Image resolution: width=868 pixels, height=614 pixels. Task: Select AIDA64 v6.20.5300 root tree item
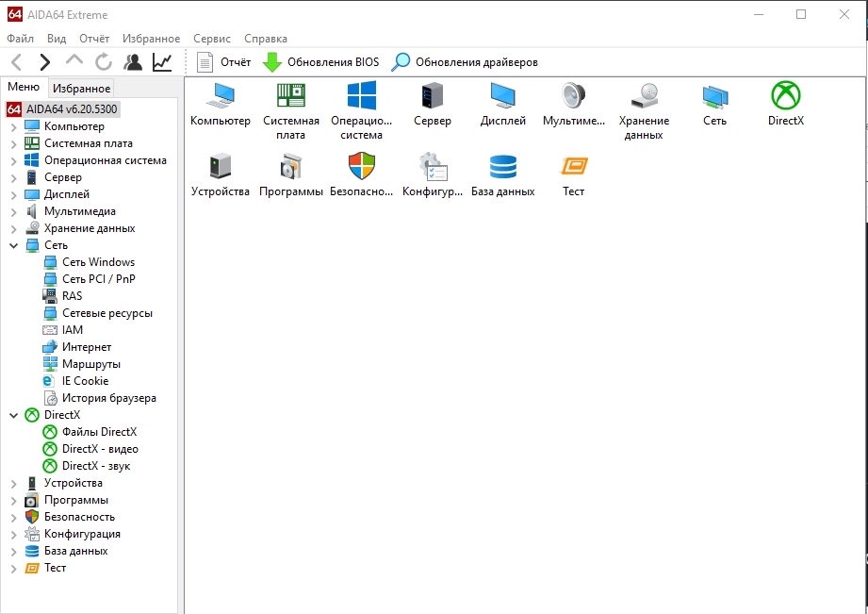click(x=62, y=109)
